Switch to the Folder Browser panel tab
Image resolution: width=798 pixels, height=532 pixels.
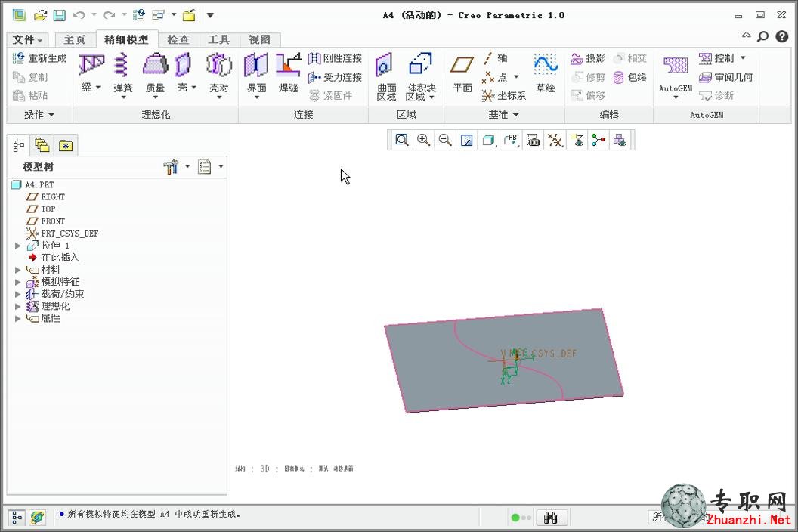[42, 145]
